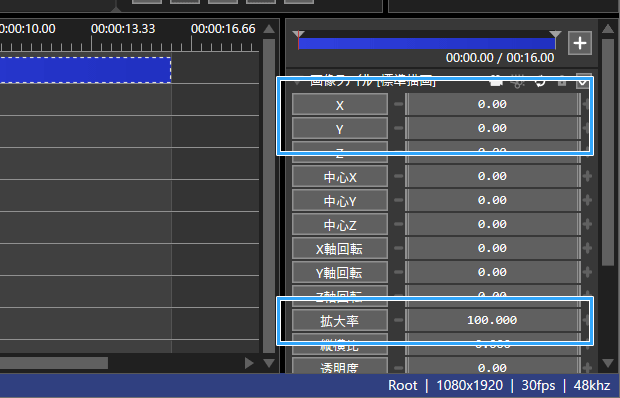Click the 30fps label in status bar
Viewport: 620px width, 398px height.
tap(538, 385)
